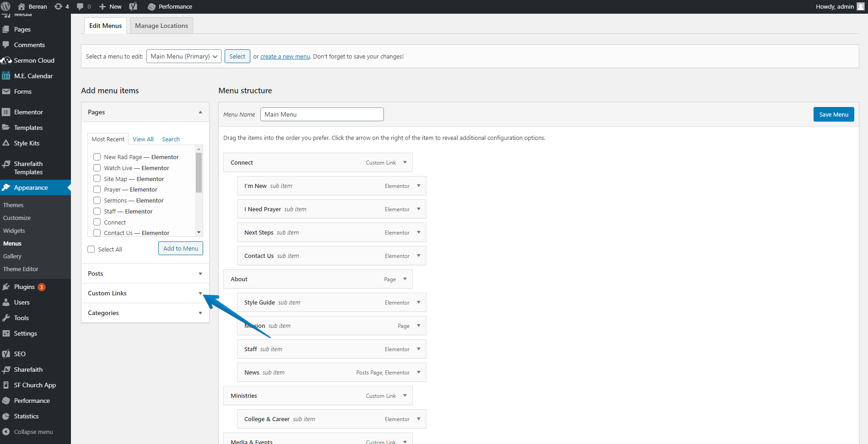Screen dimensions: 868x444
Task: Click the pages list scrollbar
Action: [199, 174]
